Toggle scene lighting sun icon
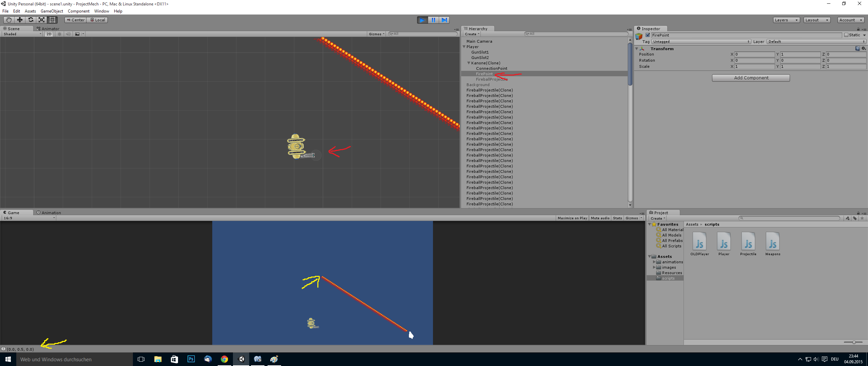The width and height of the screenshot is (868, 366). 60,34
